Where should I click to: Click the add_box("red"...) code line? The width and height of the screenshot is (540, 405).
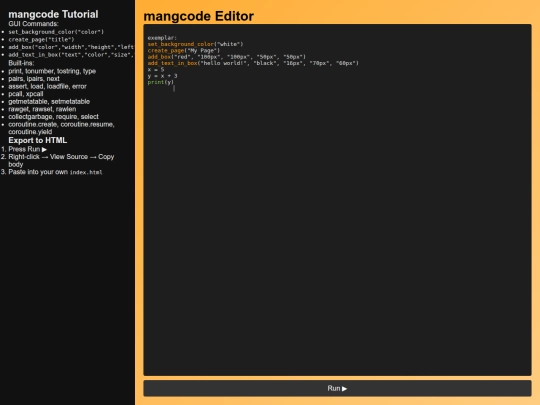[227, 57]
